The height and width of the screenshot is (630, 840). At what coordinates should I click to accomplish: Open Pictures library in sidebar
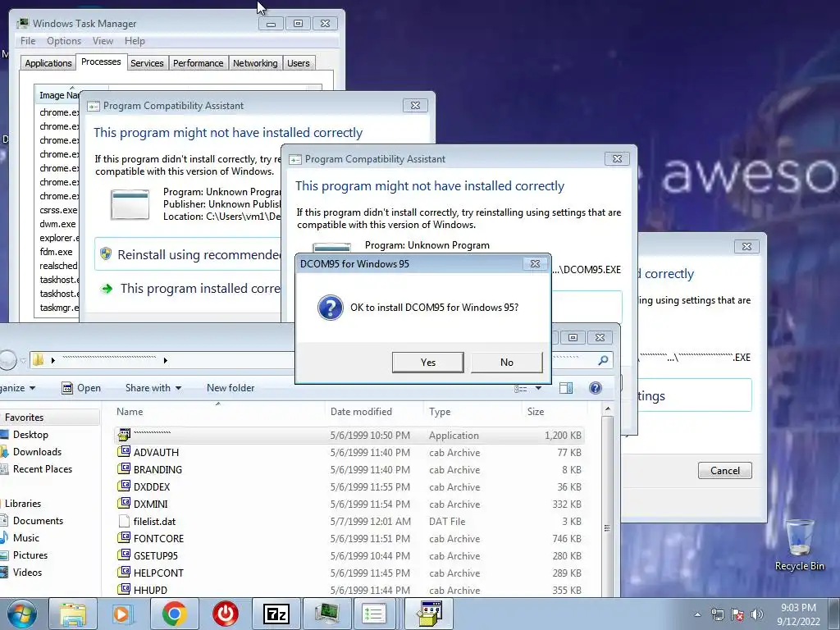click(30, 555)
